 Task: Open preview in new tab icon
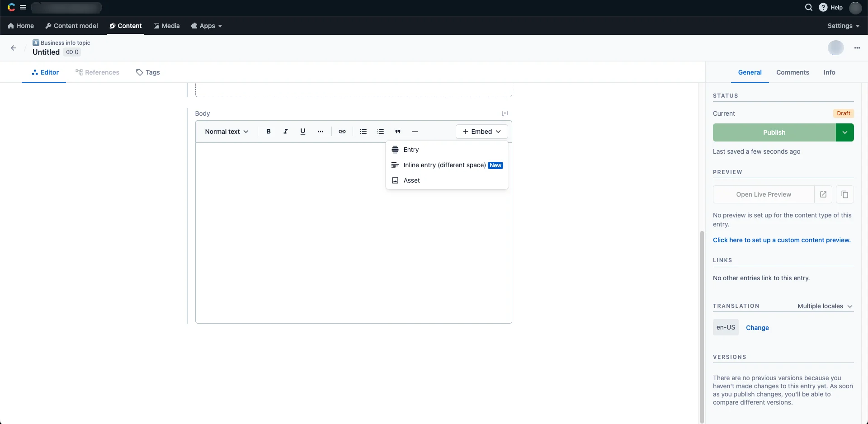[x=823, y=194]
